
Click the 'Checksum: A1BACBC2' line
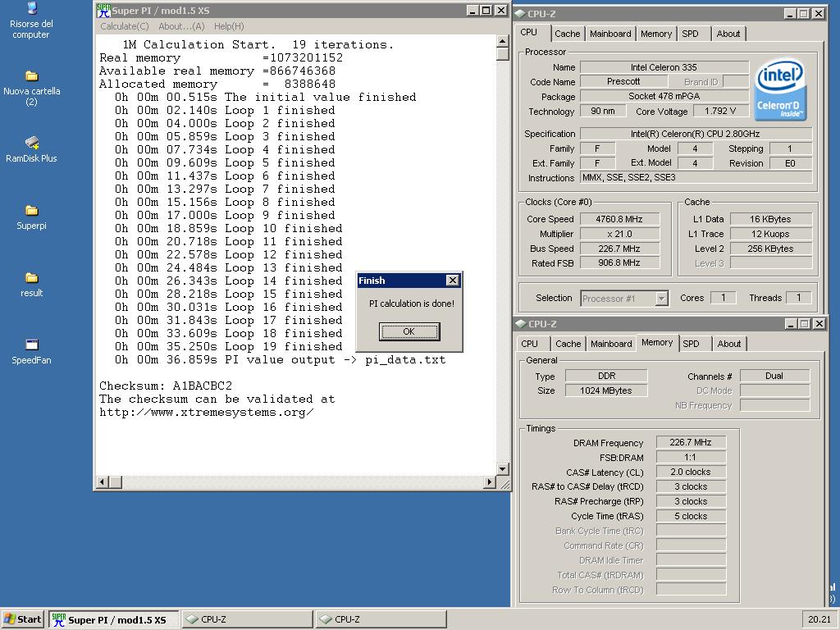pyautogui.click(x=166, y=386)
